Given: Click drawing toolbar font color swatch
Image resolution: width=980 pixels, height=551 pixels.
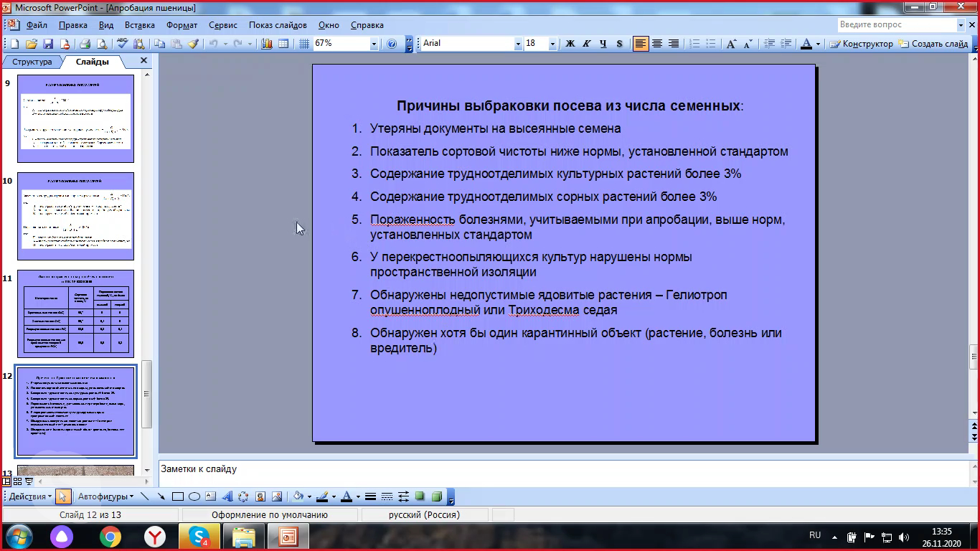Looking at the screenshot, I should tap(347, 496).
